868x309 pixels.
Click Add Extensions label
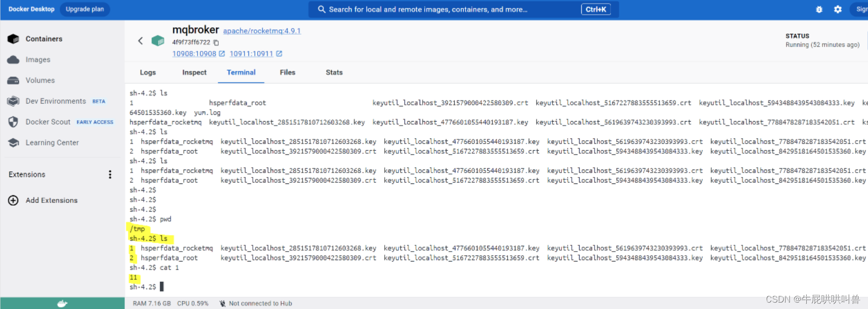coord(51,200)
